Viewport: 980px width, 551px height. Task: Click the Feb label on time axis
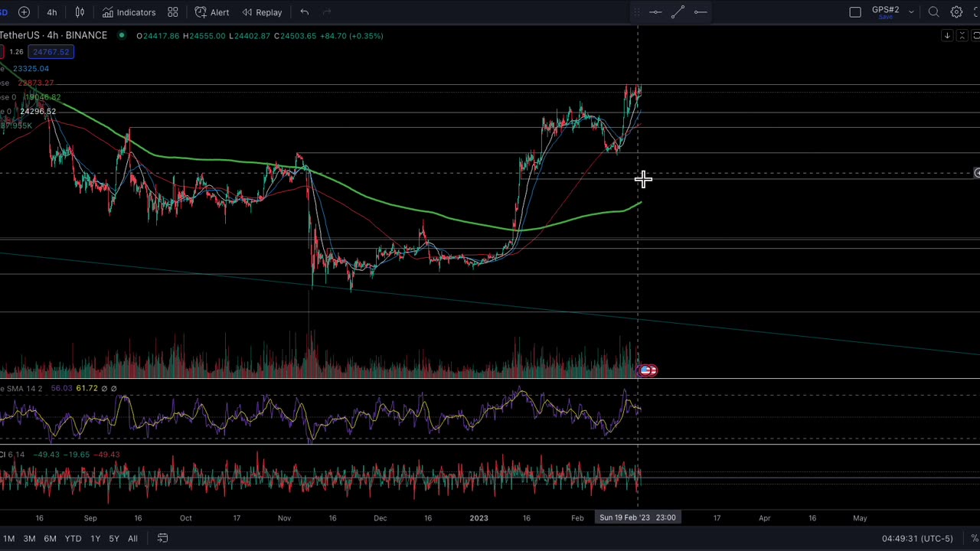pyautogui.click(x=577, y=518)
